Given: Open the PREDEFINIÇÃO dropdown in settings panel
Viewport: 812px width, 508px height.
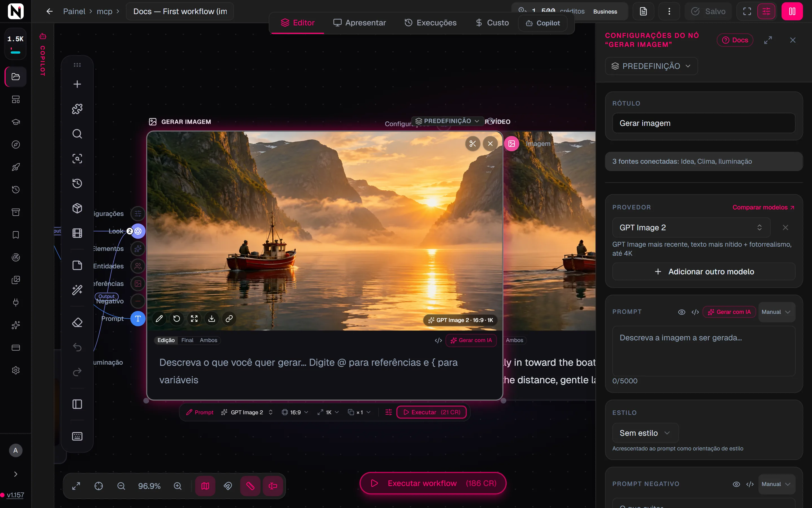Looking at the screenshot, I should (x=651, y=66).
